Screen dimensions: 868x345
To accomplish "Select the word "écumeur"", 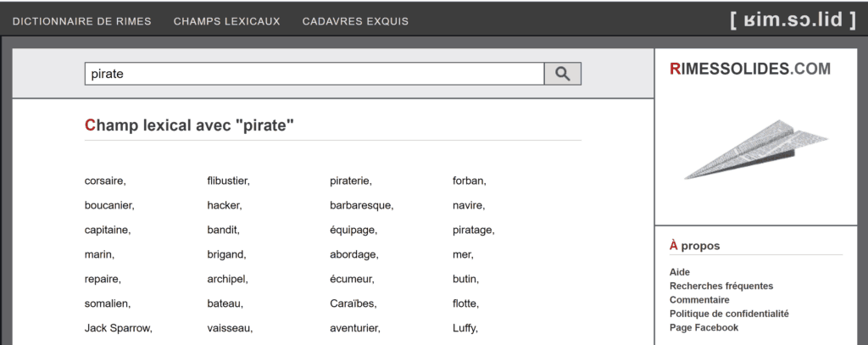I will tap(351, 279).
